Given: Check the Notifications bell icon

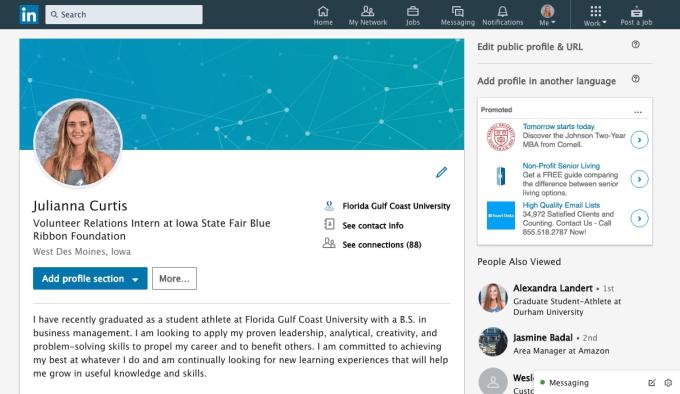Looking at the screenshot, I should coord(502,11).
